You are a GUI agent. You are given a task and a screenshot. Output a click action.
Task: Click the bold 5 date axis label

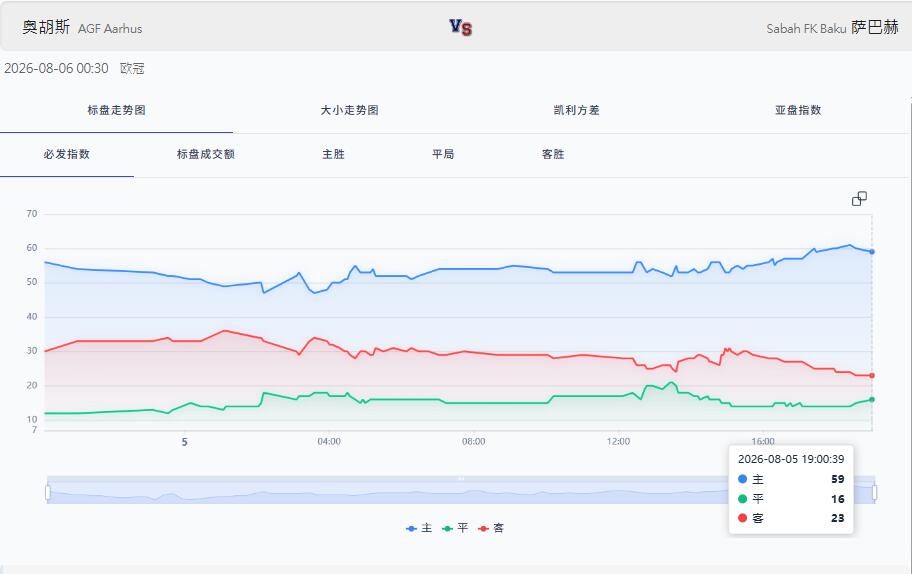pos(184,442)
